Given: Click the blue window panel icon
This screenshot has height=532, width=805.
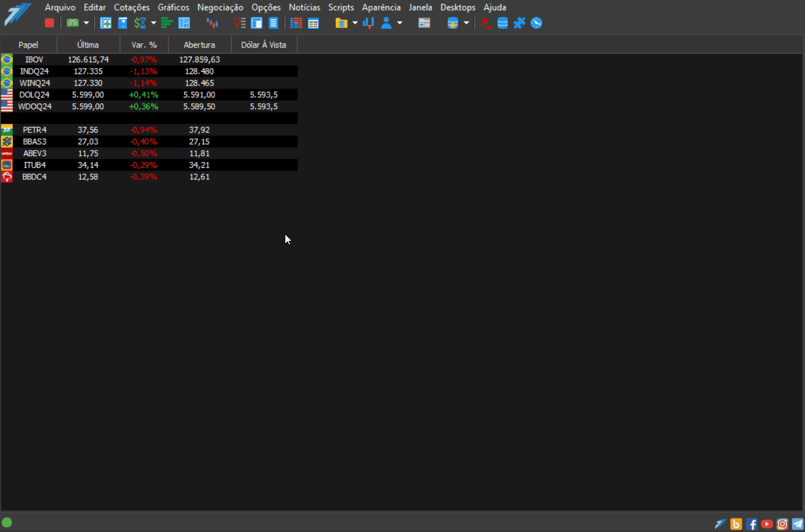Looking at the screenshot, I should tap(257, 23).
